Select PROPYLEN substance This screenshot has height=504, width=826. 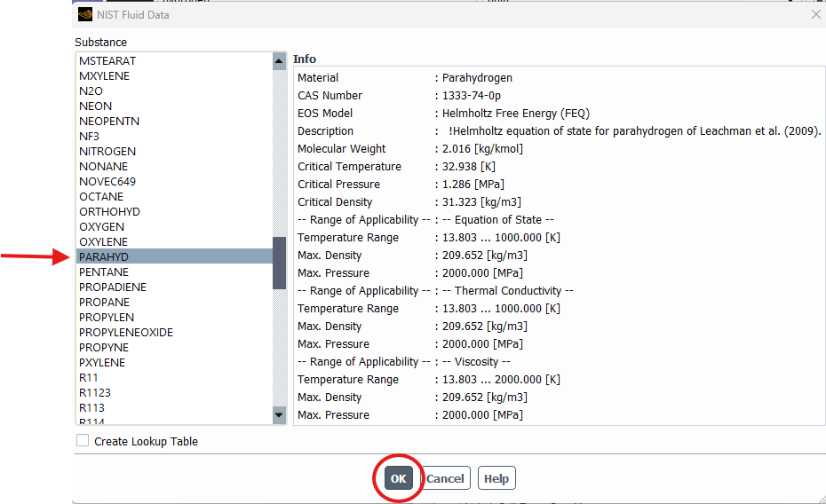(x=174, y=318)
